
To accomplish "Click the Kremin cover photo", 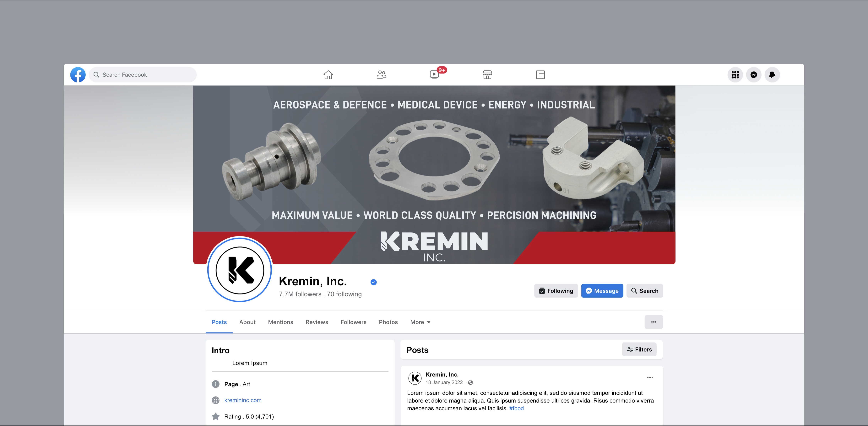I will 434,175.
